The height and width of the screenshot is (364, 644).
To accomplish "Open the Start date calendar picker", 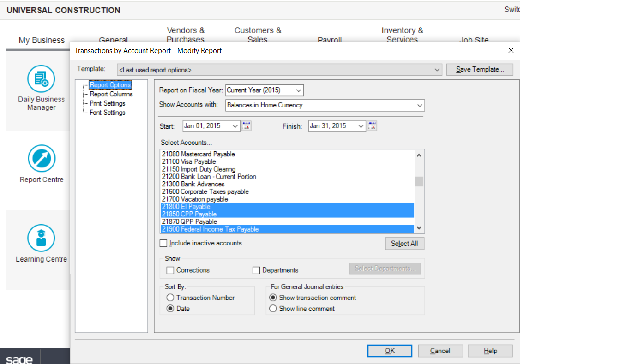I will click(246, 126).
